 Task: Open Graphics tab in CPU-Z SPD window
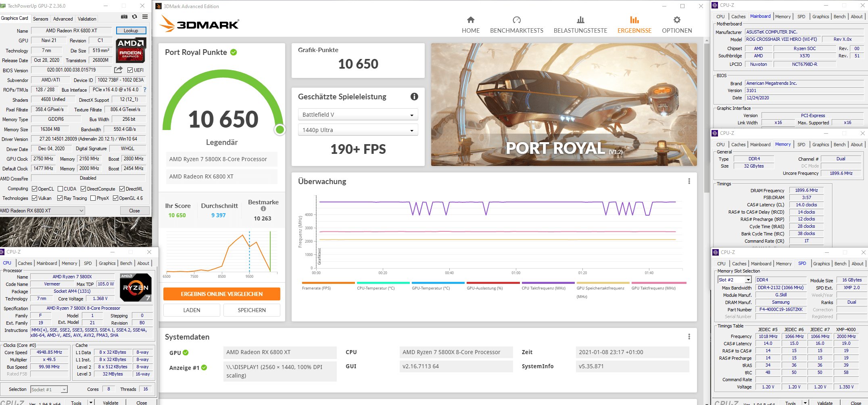[x=821, y=264]
